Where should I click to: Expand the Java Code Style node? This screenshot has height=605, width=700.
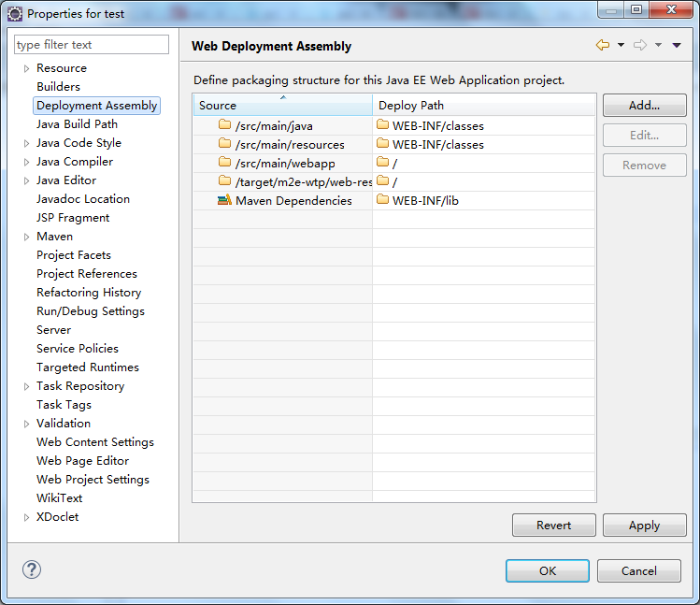26,143
